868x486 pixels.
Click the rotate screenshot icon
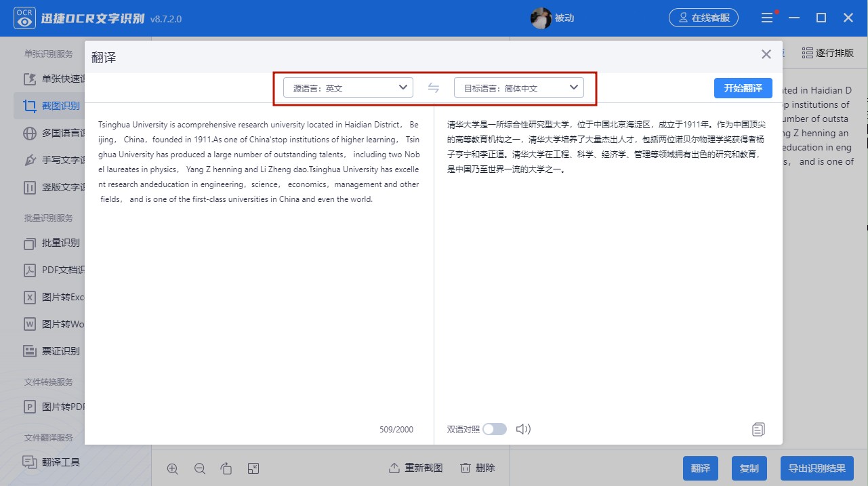pyautogui.click(x=226, y=468)
